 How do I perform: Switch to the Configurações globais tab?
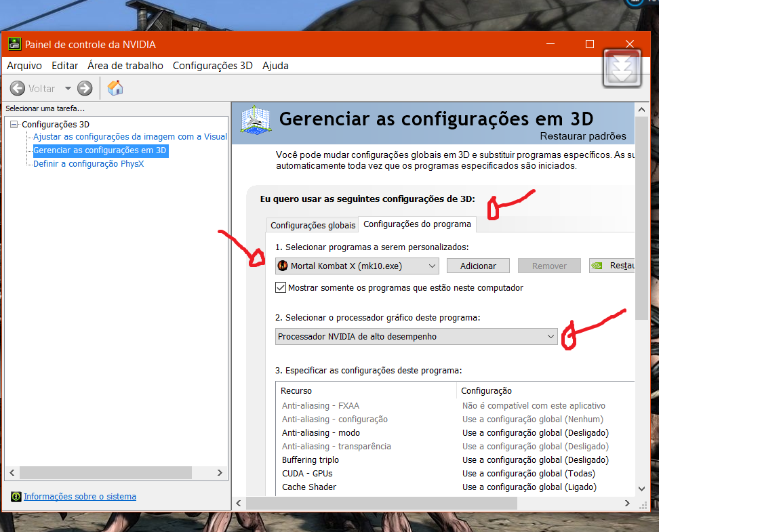[x=313, y=225]
